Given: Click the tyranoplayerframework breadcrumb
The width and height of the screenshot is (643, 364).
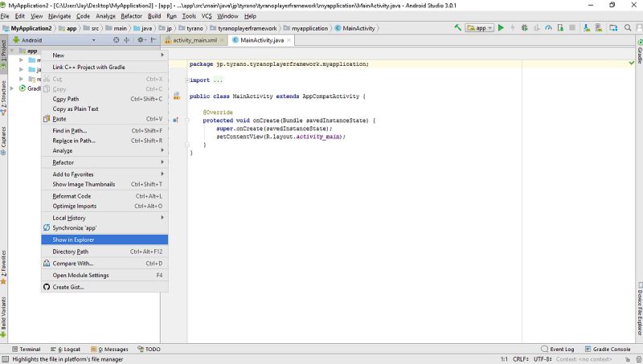Looking at the screenshot, I should [x=244, y=28].
